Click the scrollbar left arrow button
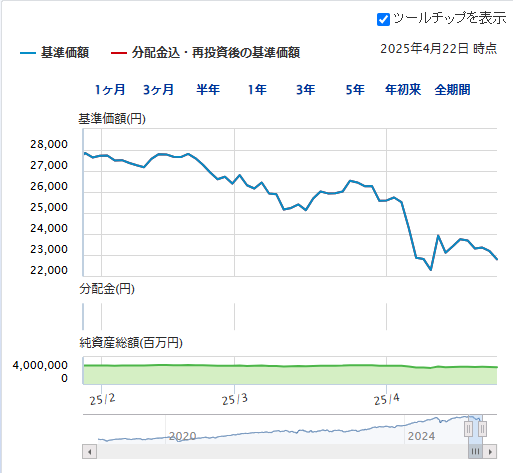513x473 pixels. (89, 452)
